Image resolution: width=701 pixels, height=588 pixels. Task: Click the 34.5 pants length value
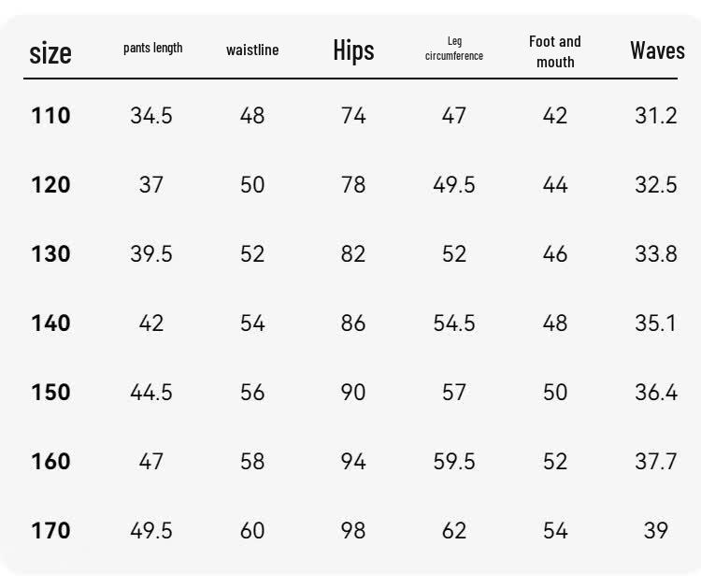(x=151, y=115)
